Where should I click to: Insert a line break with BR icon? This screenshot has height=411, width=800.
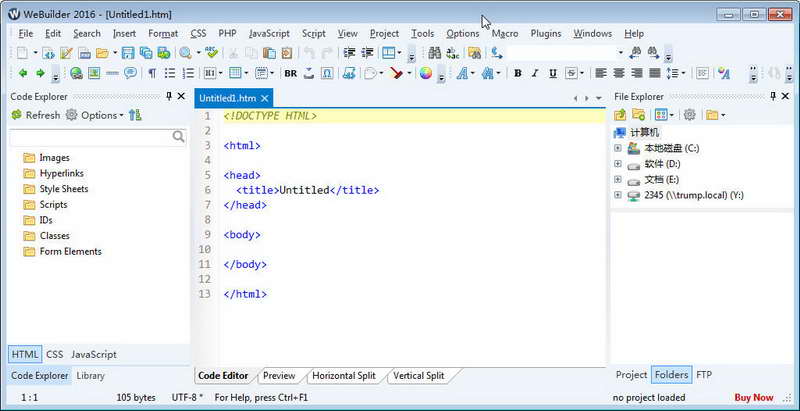pyautogui.click(x=291, y=73)
